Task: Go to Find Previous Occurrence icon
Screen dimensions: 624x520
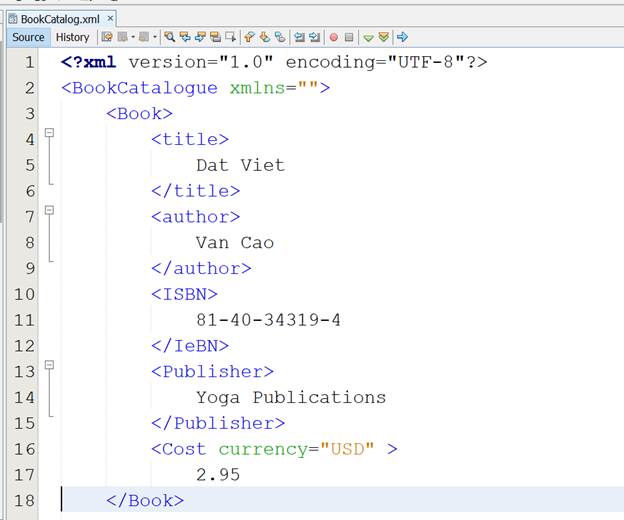Action: (185, 37)
